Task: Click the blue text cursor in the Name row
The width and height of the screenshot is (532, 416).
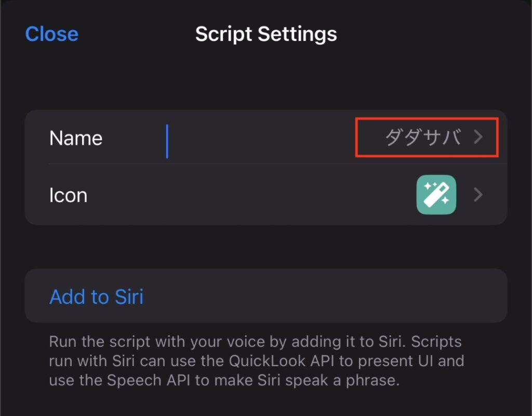Action: coord(167,141)
